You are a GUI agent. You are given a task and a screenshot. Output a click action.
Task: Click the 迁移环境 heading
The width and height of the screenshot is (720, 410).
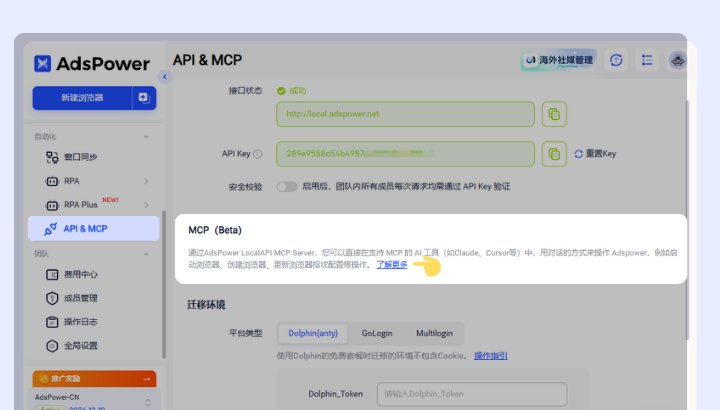pos(206,305)
